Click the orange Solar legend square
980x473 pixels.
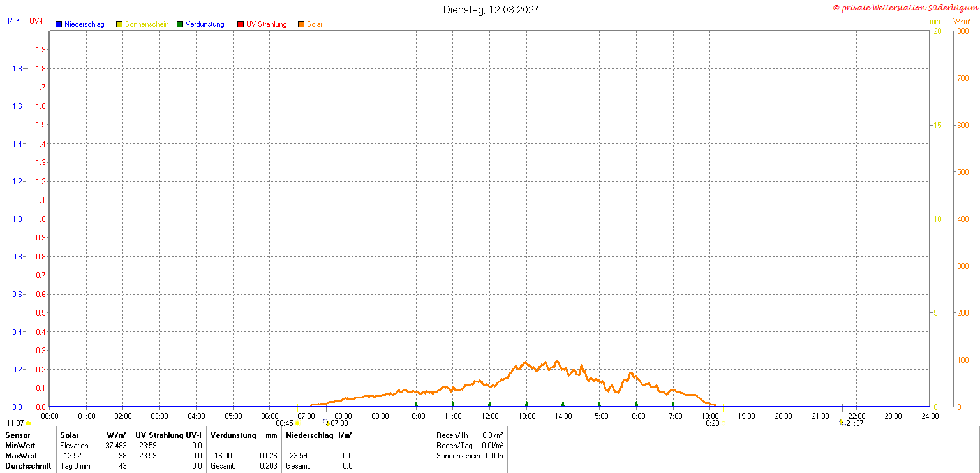[x=301, y=25]
